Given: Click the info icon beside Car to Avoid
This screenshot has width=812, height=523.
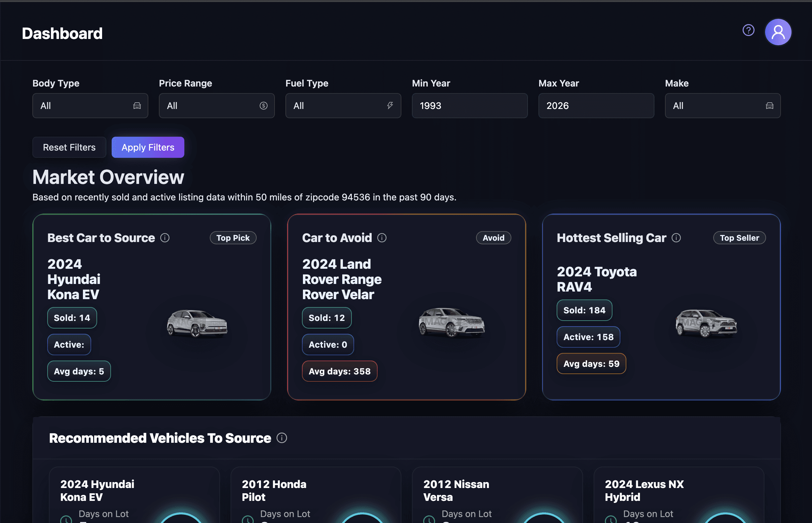Looking at the screenshot, I should (382, 238).
